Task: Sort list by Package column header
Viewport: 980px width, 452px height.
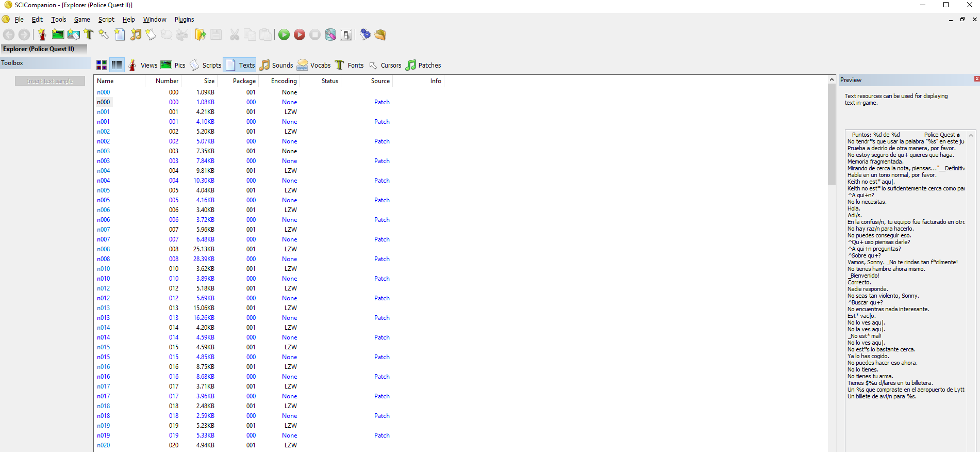Action: point(238,81)
